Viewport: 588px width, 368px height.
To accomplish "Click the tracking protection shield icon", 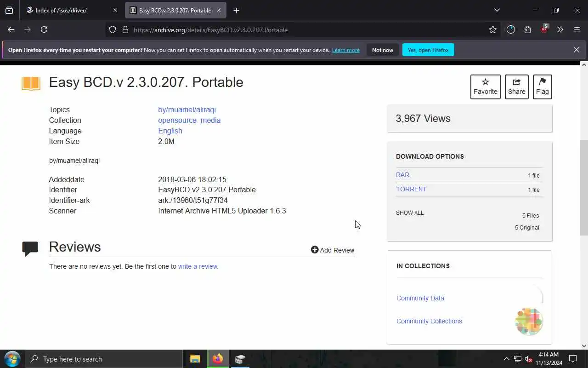I will coord(113,29).
